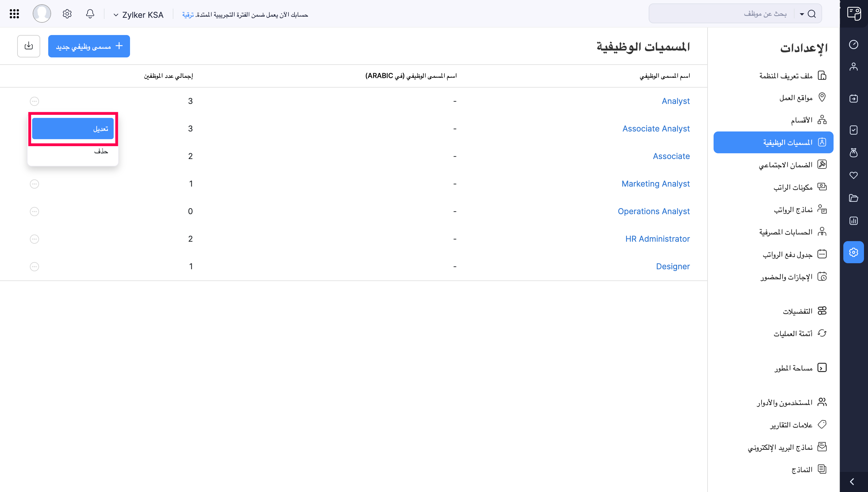Click the Approvals checkmark icon in the rail
Image resolution: width=868 pixels, height=492 pixels.
click(854, 130)
